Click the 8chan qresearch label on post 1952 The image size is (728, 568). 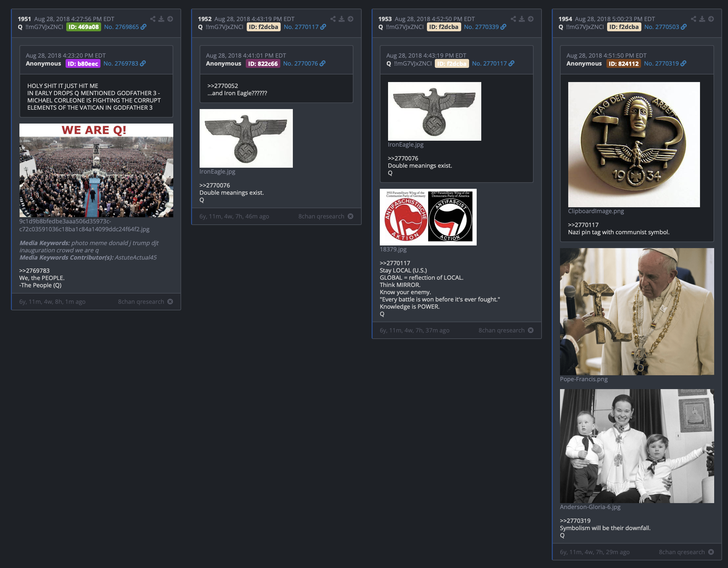click(x=321, y=216)
